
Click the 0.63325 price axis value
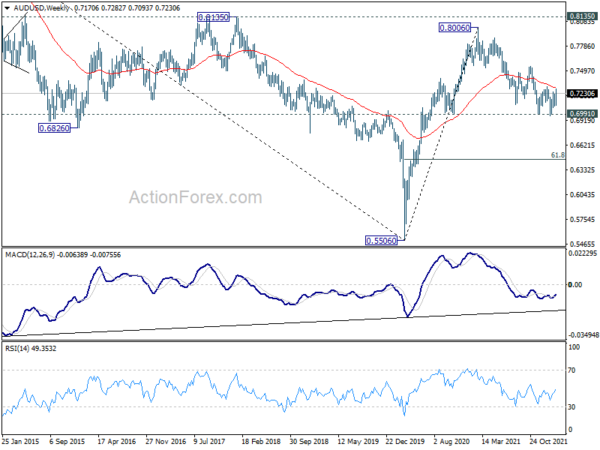tap(582, 170)
